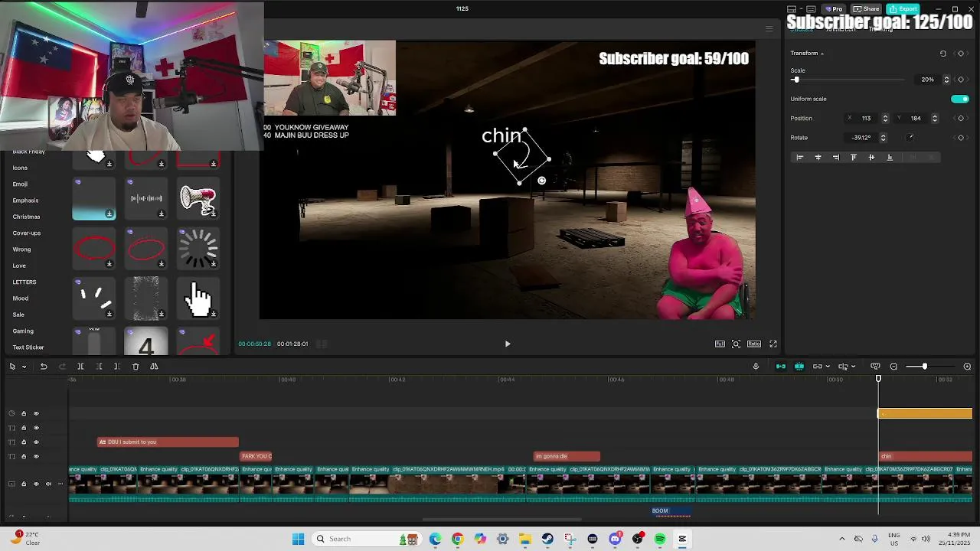Click the Full quality preview icon
The image size is (980, 551).
pyautogui.click(x=720, y=344)
